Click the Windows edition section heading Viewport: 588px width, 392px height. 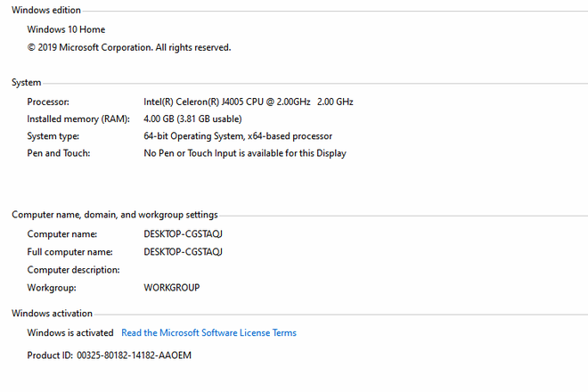click(x=45, y=11)
